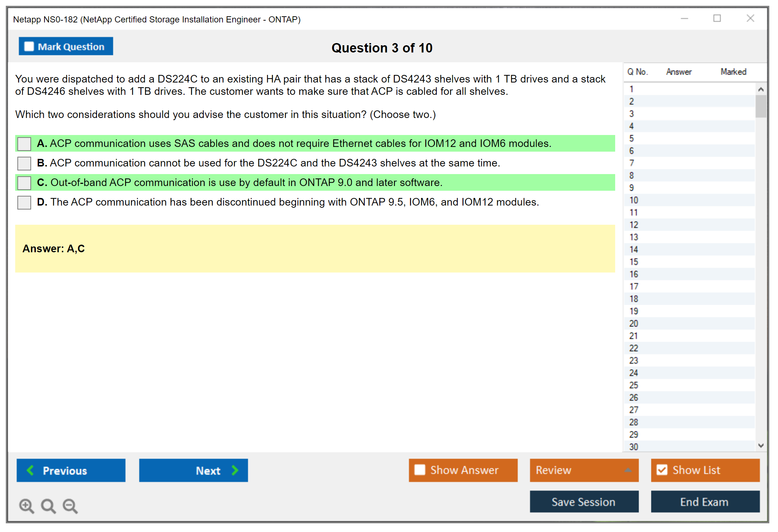
Task: Maximize the exam window
Action: pyautogui.click(x=717, y=18)
